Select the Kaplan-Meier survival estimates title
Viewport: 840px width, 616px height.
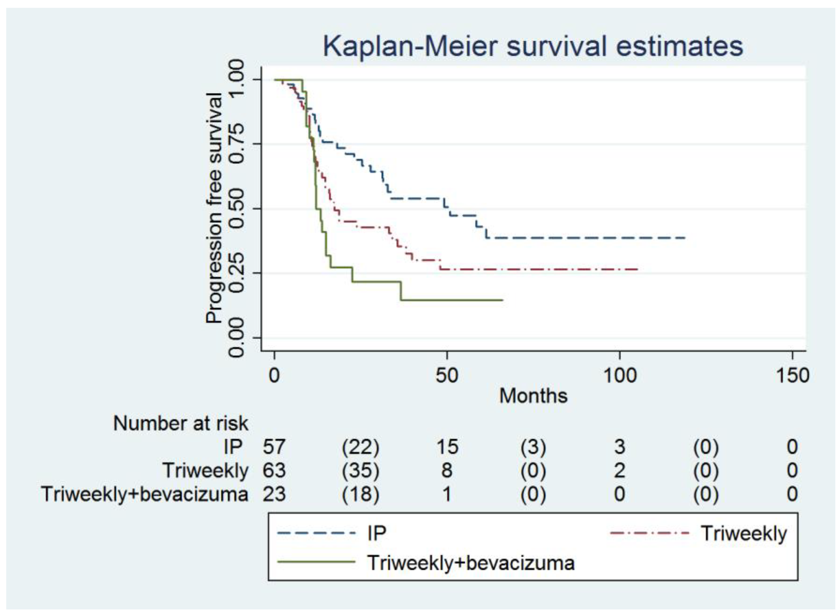coord(533,46)
